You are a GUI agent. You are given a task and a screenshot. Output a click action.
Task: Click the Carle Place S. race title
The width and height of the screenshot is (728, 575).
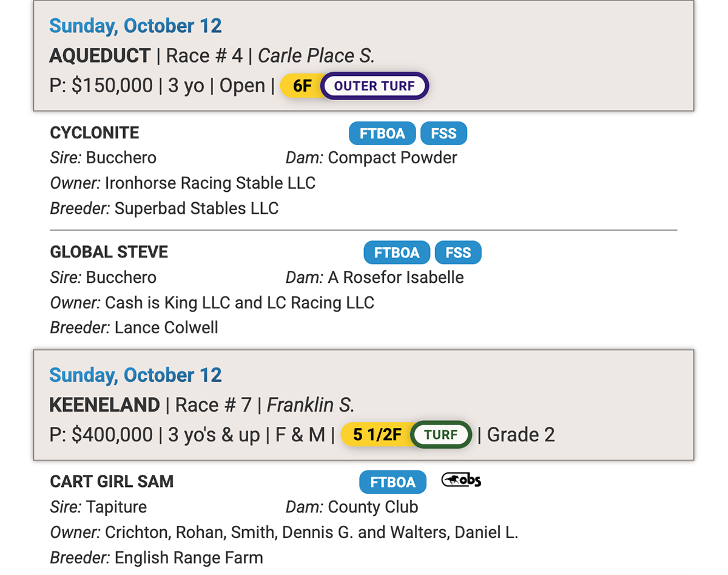pos(316,56)
